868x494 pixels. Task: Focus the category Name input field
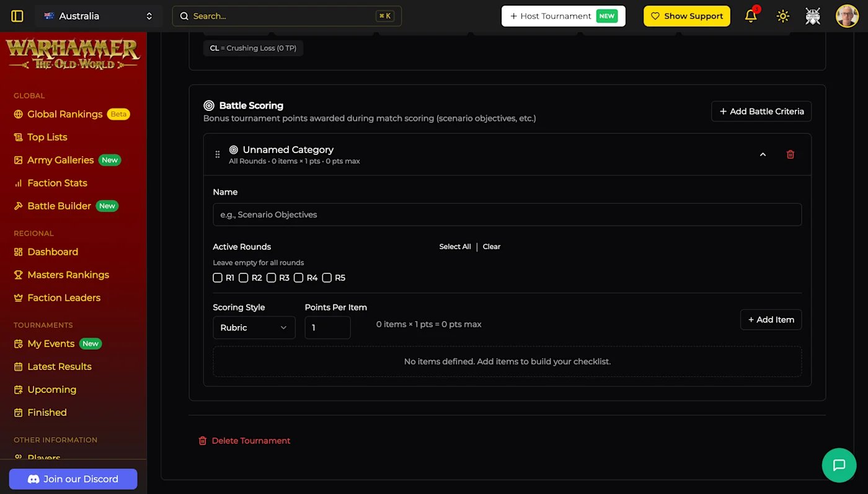(x=507, y=214)
